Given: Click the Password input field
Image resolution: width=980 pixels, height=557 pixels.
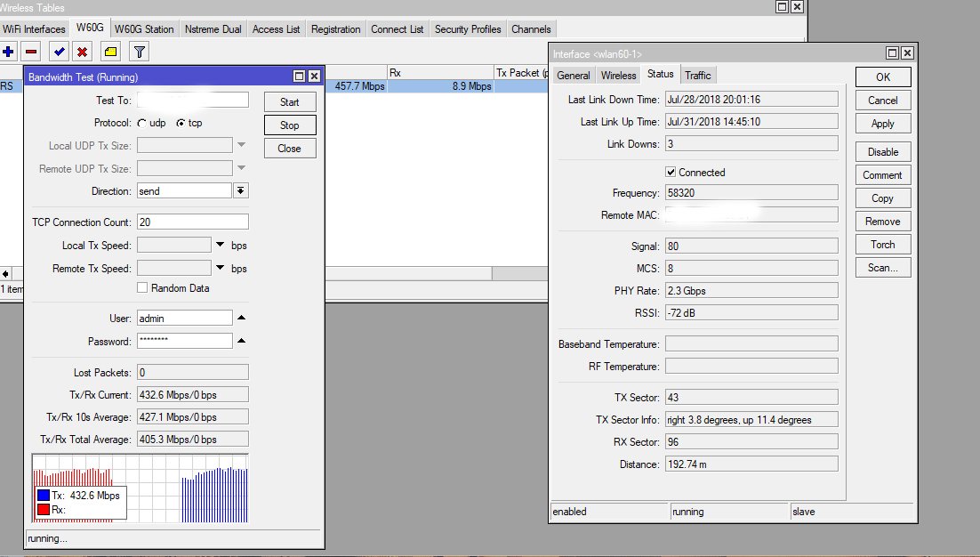Looking at the screenshot, I should (184, 341).
